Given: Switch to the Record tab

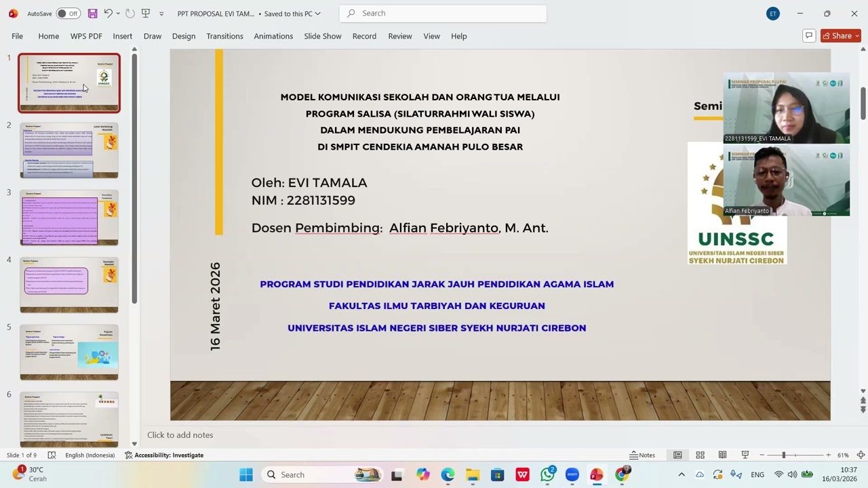Looking at the screenshot, I should [x=364, y=36].
